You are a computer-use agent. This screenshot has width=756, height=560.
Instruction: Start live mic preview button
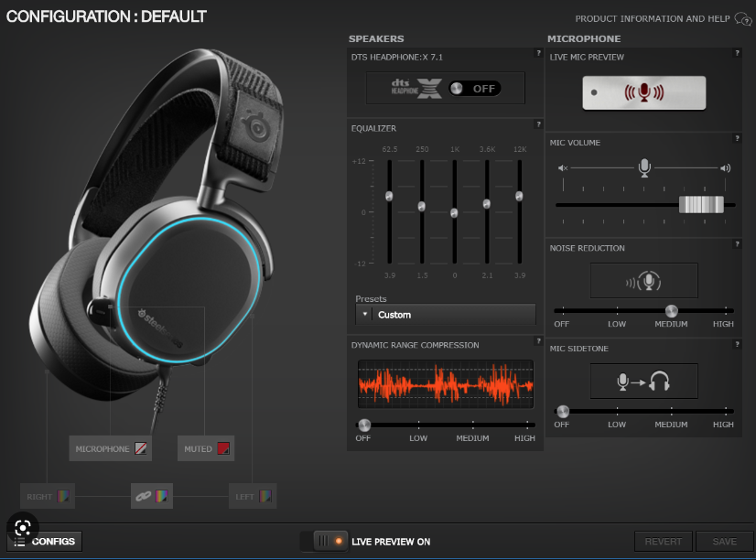click(x=643, y=92)
